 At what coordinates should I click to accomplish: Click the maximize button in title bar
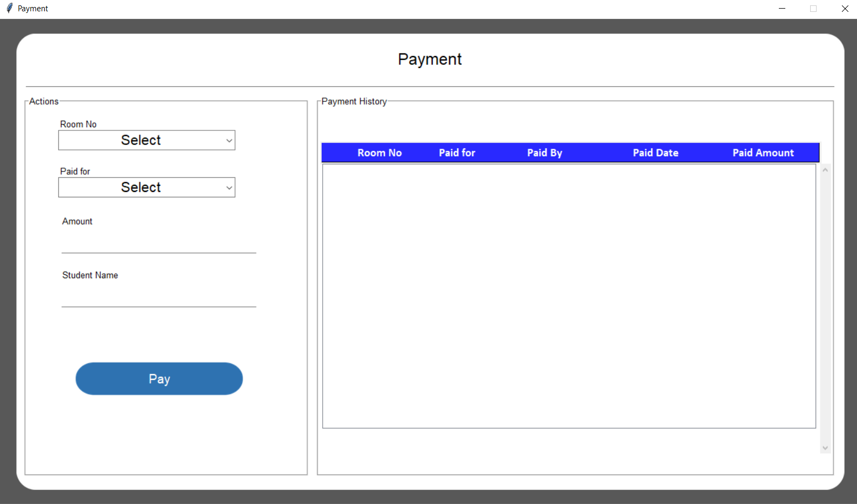click(x=813, y=9)
